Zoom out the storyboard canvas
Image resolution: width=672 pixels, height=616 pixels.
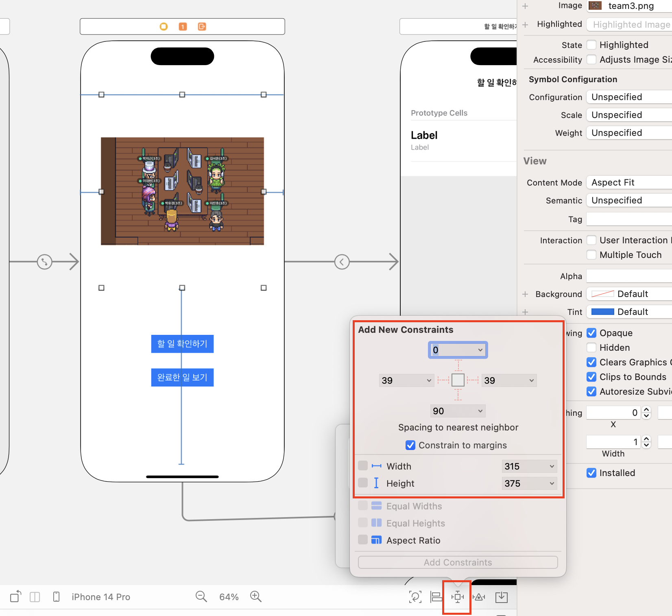[201, 597]
